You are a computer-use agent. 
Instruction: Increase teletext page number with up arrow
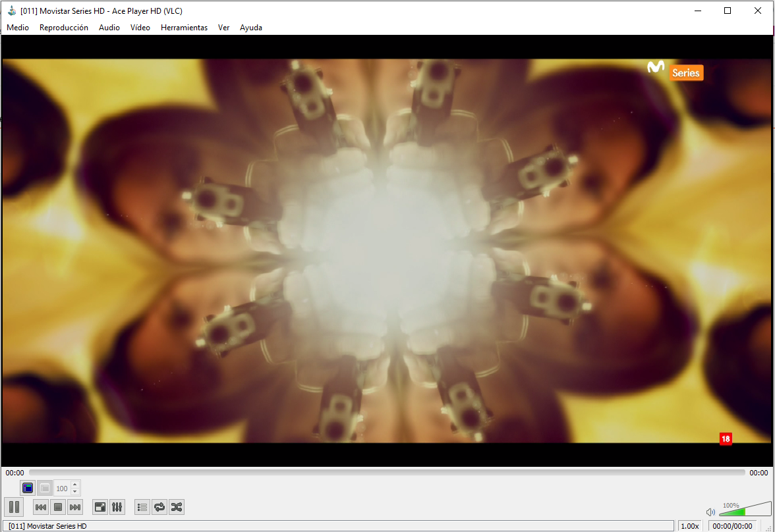pyautogui.click(x=75, y=485)
